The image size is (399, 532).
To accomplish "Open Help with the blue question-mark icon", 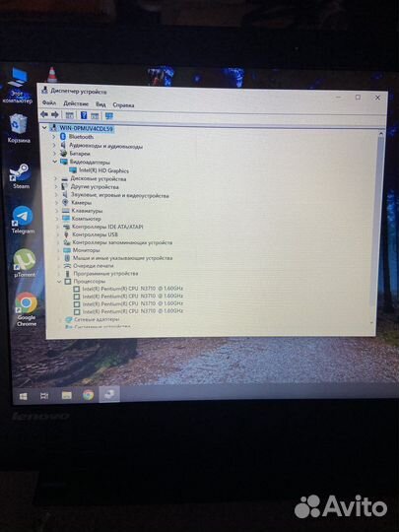I will coord(84,115).
